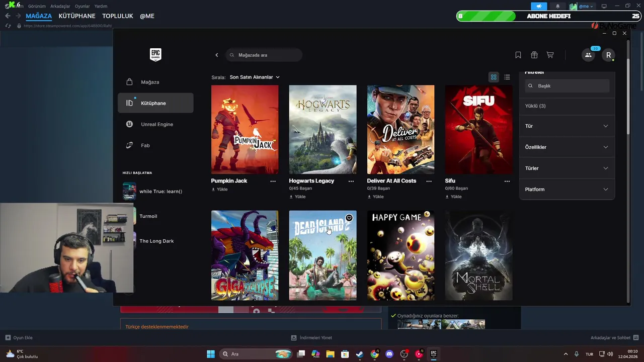Open the Happy Game cover thumbnail

[x=400, y=255]
